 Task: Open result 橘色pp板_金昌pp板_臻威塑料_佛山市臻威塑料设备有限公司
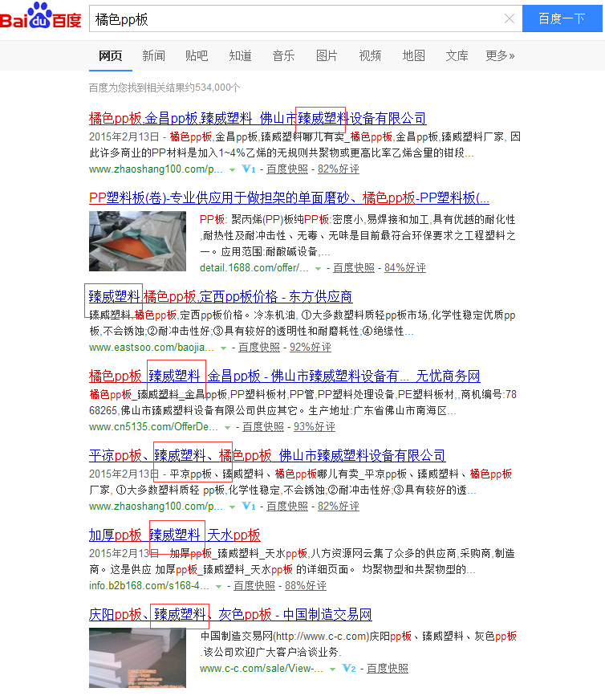coord(258,118)
